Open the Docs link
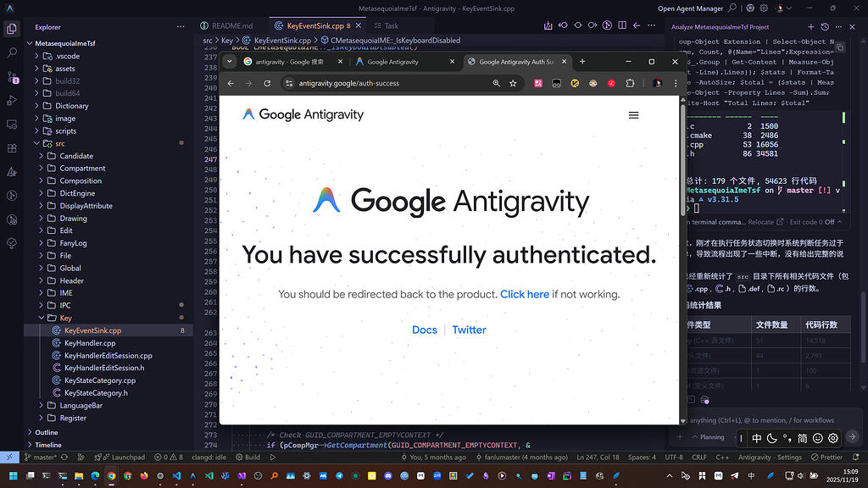 [x=425, y=330]
